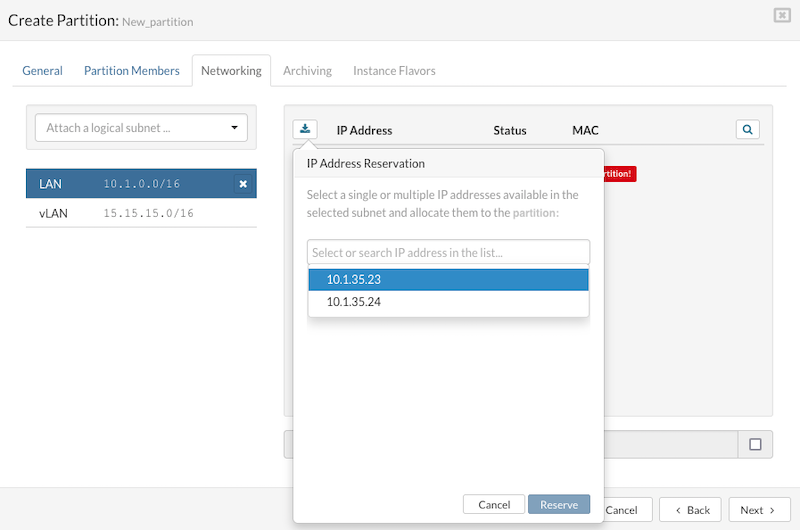Viewport: 800px width, 530px height.
Task: Remove the LAN subnet with x icon
Action: tap(242, 184)
